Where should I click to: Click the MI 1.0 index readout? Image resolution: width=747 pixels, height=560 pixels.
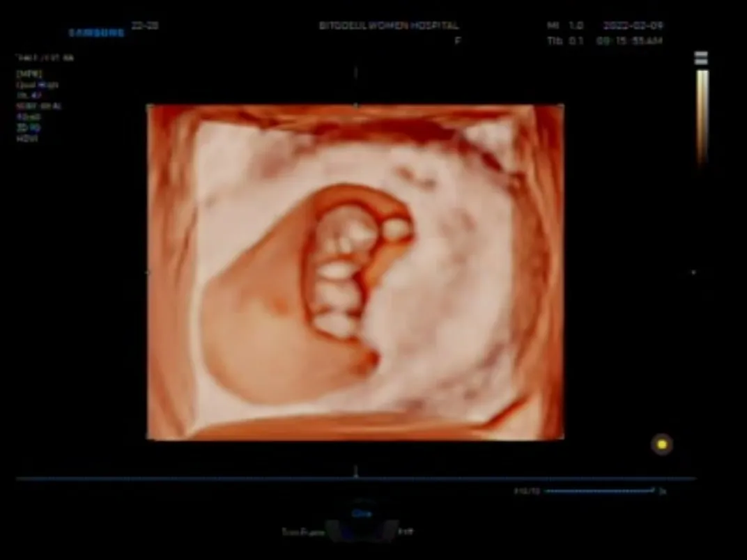click(x=566, y=25)
